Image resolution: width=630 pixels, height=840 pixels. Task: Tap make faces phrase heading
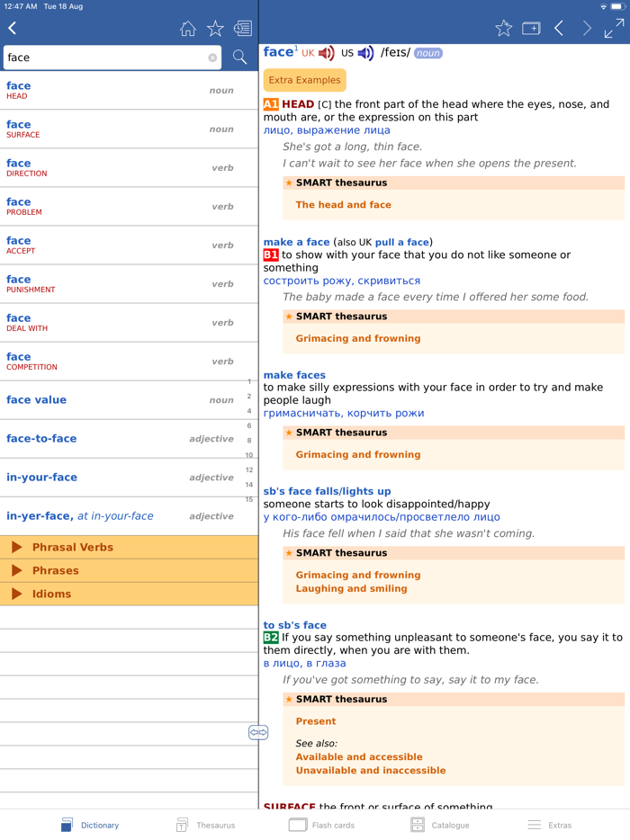pyautogui.click(x=294, y=375)
